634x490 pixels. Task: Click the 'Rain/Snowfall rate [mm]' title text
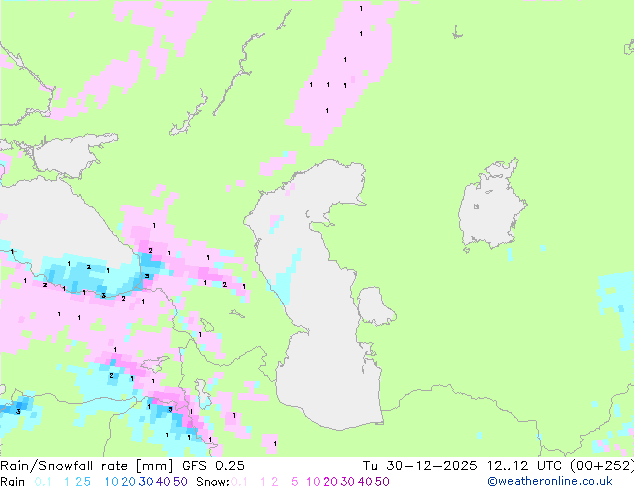coord(87,466)
